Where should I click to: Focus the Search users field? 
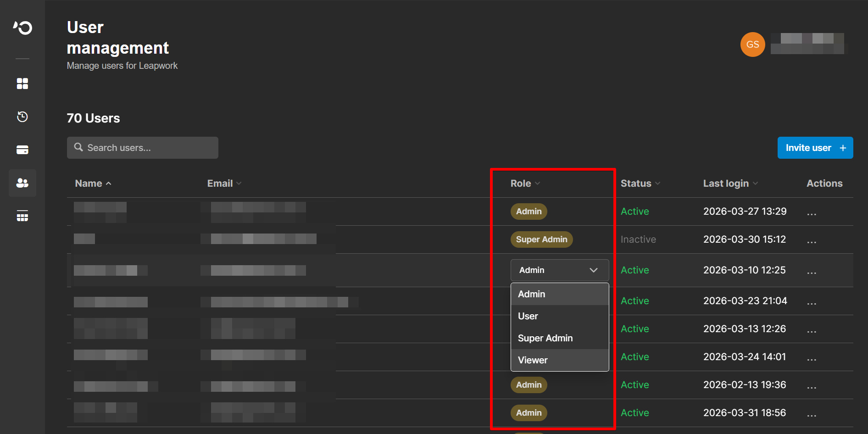coord(143,148)
